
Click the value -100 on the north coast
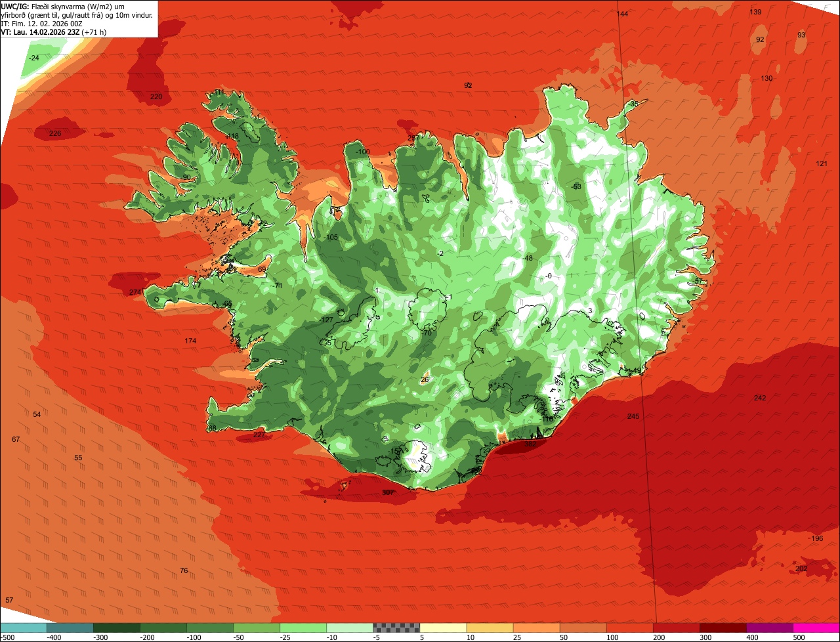pos(363,152)
